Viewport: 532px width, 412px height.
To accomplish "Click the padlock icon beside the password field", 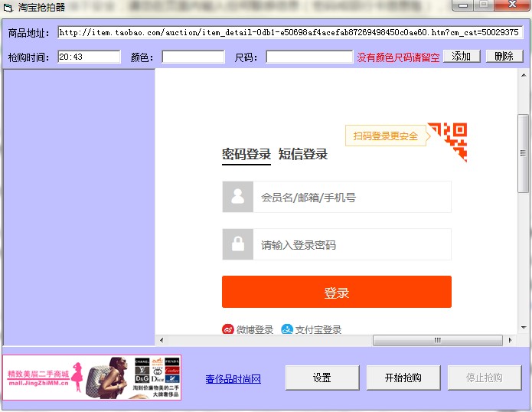I will click(x=238, y=244).
